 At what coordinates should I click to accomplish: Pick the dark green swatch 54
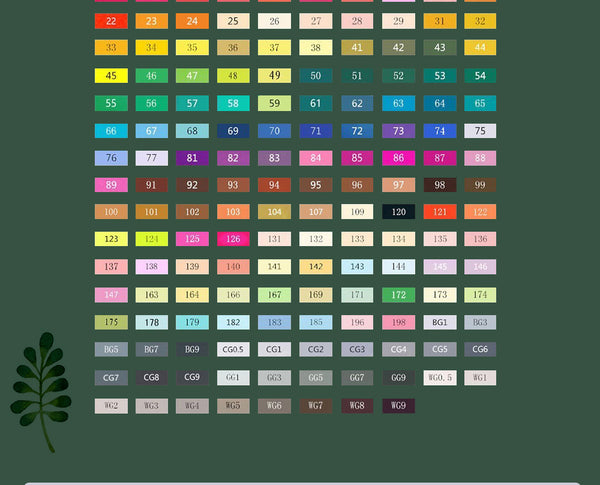480,76
